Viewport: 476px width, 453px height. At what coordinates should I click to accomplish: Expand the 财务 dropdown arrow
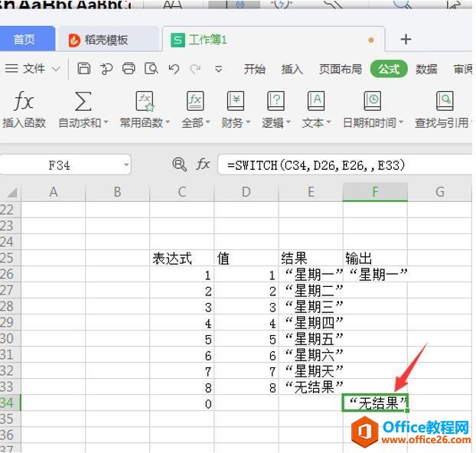pos(248,122)
